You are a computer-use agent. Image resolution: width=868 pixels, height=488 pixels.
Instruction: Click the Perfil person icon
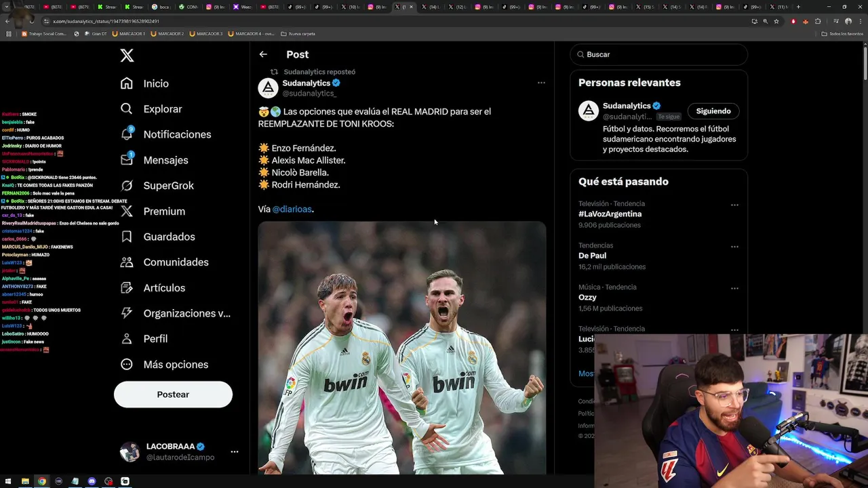(x=127, y=339)
